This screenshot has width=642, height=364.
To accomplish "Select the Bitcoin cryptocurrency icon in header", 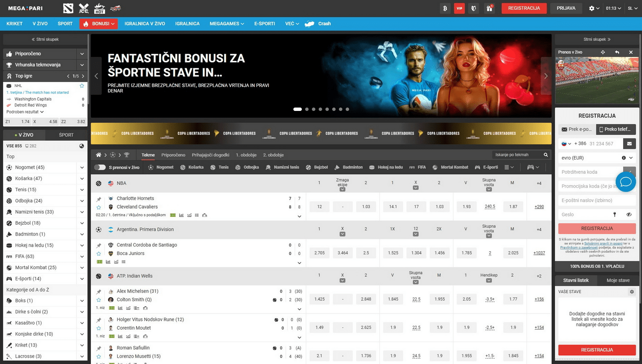I will [444, 8].
